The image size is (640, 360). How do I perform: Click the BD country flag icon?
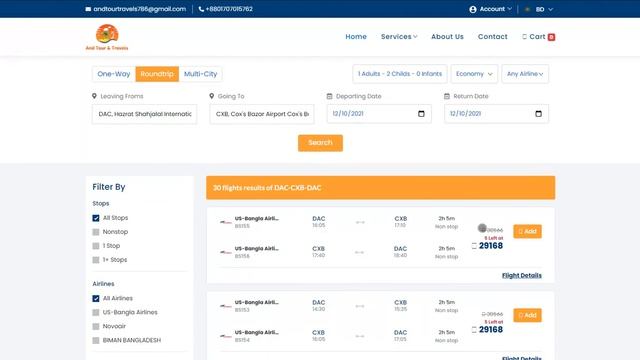click(527, 9)
